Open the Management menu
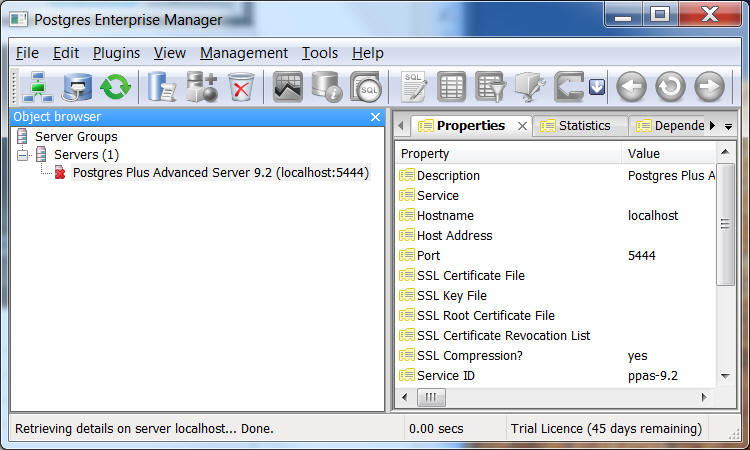The width and height of the screenshot is (750, 450). (x=243, y=53)
